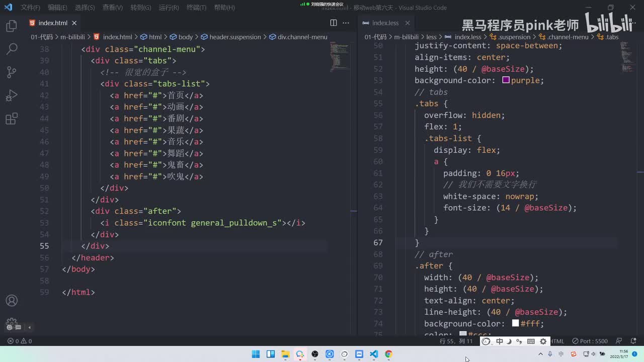The image size is (644, 362).
Task: Click the #fff color swatch
Action: click(515, 324)
